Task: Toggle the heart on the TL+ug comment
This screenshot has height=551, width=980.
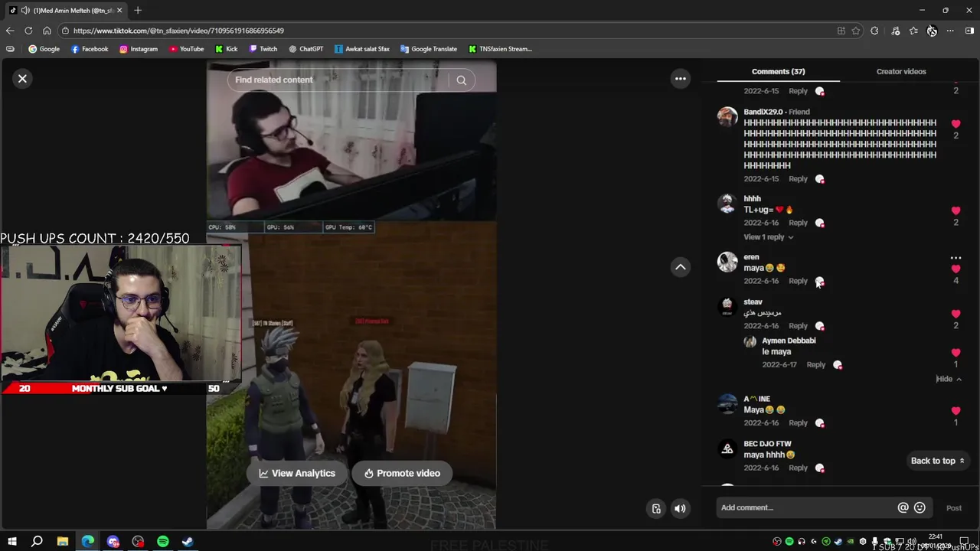Action: 955,210
